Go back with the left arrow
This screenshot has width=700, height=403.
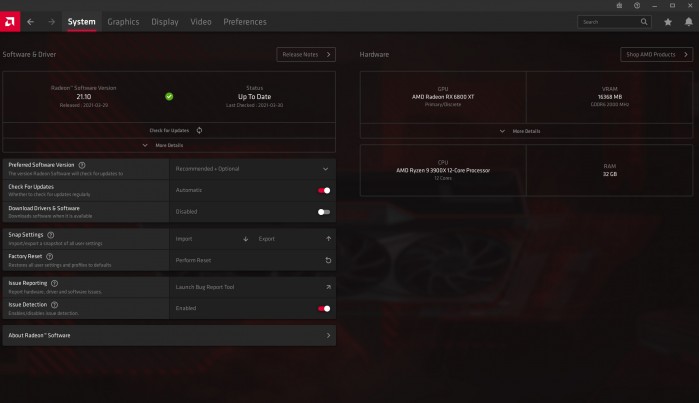coord(31,21)
